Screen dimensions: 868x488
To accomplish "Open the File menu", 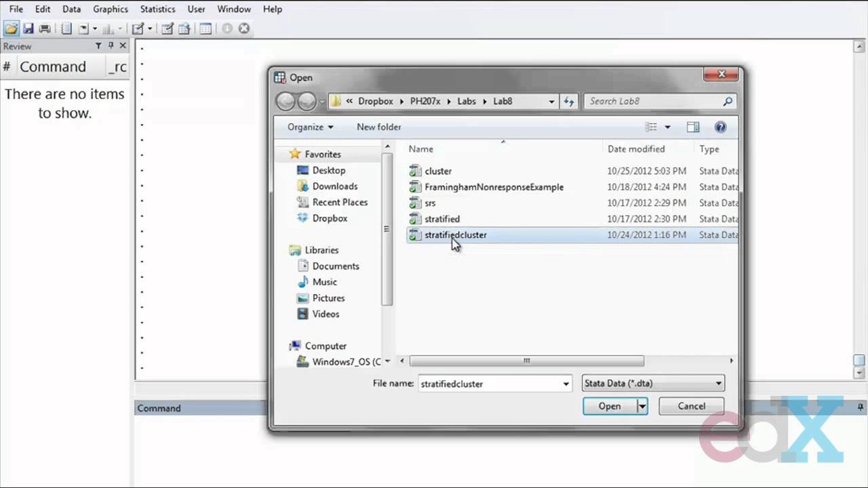I will click(16, 9).
